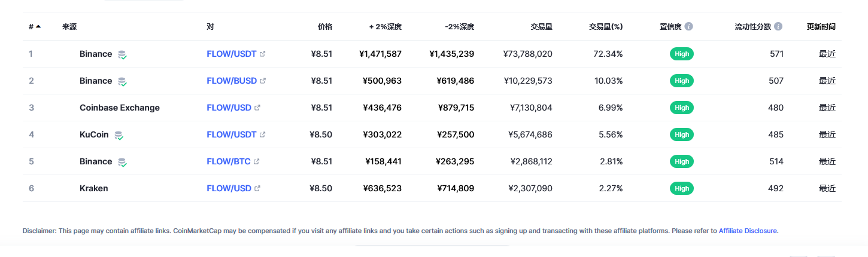This screenshot has width=868, height=257.
Task: Click external link icon after FLOW/BUSD
Action: point(263,81)
